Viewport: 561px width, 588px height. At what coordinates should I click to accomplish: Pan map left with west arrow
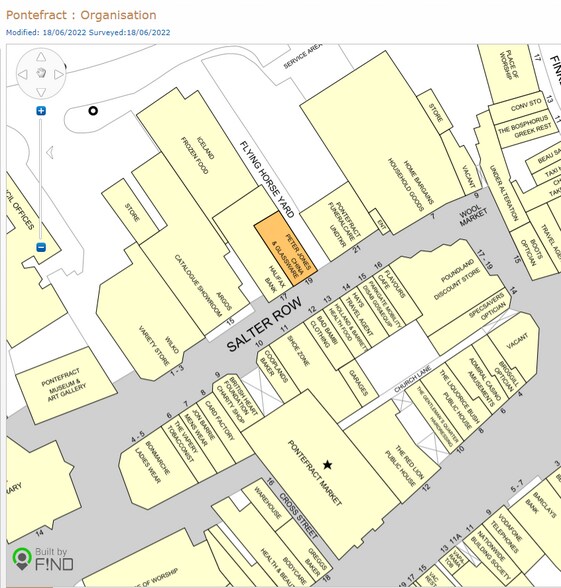pos(23,74)
